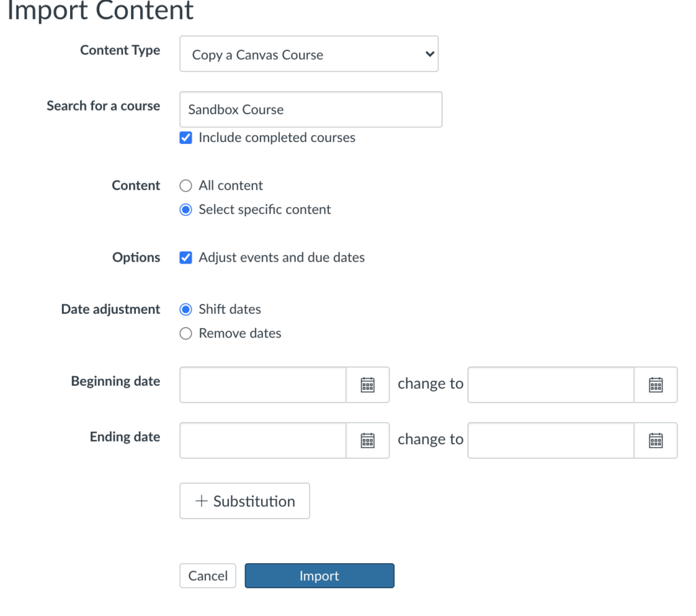The image size is (696, 616).
Task: Click the Ending date change to field
Action: click(551, 441)
